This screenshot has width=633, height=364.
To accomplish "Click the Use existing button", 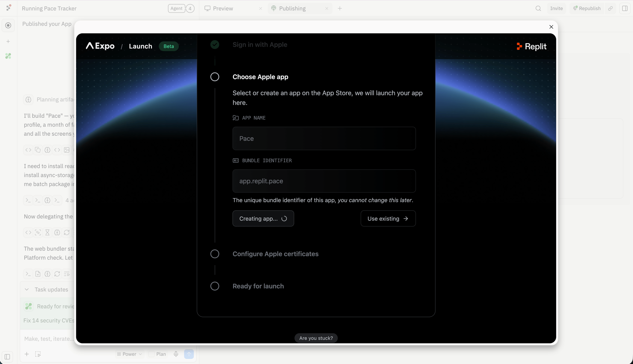I will click(x=388, y=219).
